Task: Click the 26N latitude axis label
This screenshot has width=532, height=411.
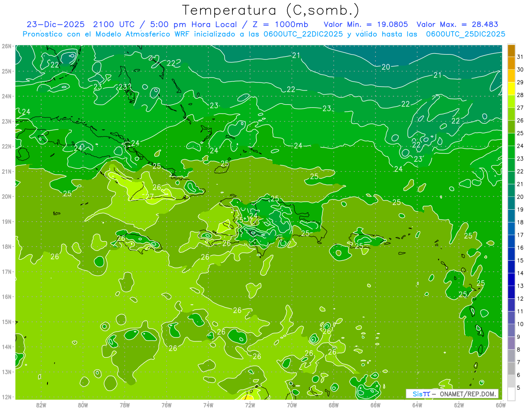Action: [6, 46]
